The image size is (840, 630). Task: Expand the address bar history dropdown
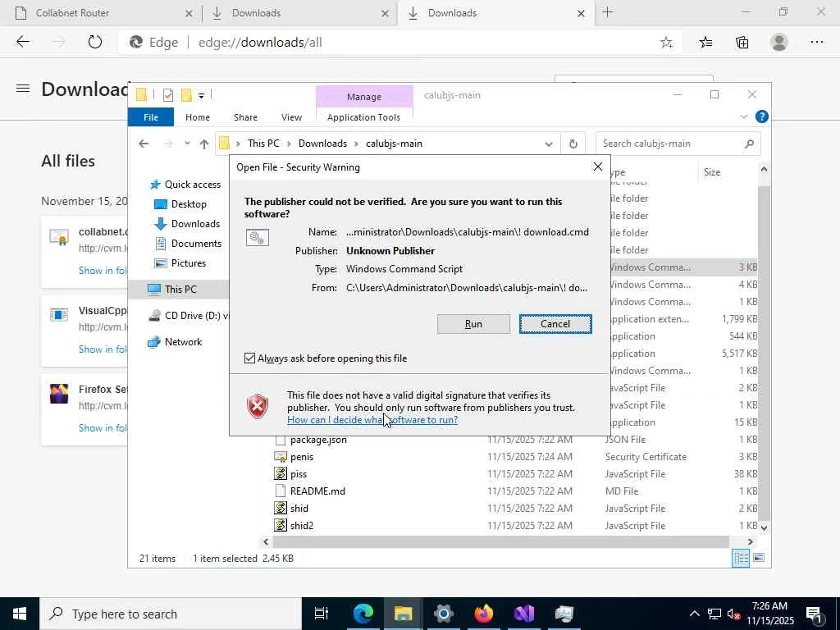point(549,144)
